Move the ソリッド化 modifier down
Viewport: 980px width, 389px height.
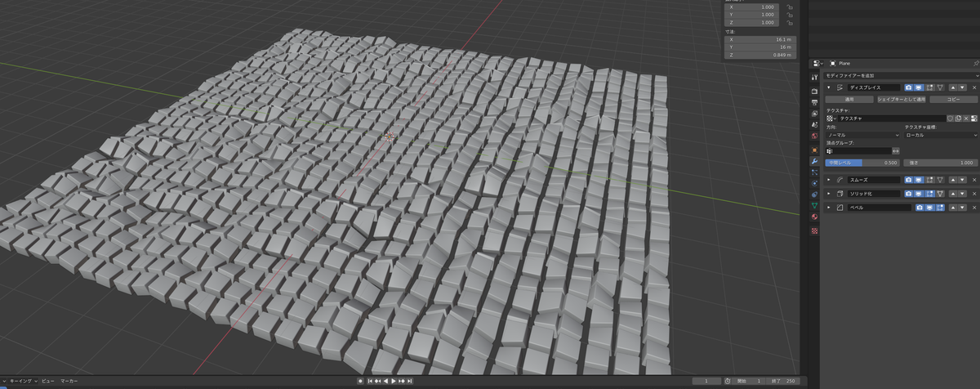pyautogui.click(x=962, y=194)
